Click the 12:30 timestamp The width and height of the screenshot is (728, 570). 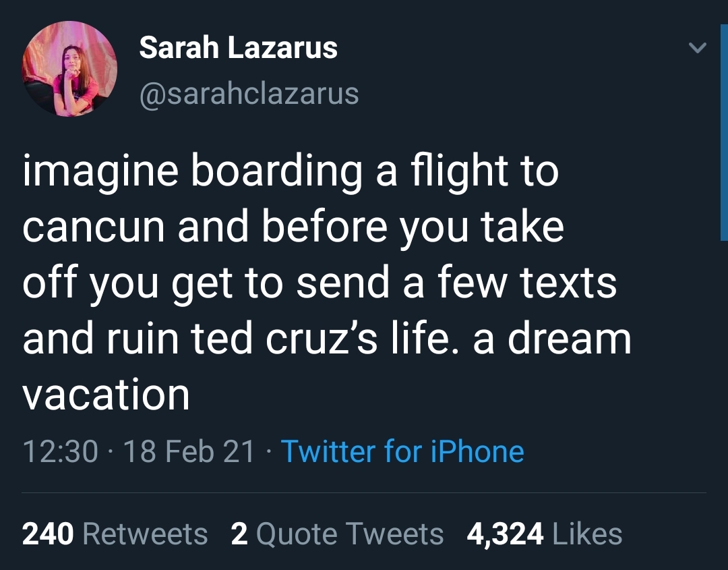(x=60, y=451)
